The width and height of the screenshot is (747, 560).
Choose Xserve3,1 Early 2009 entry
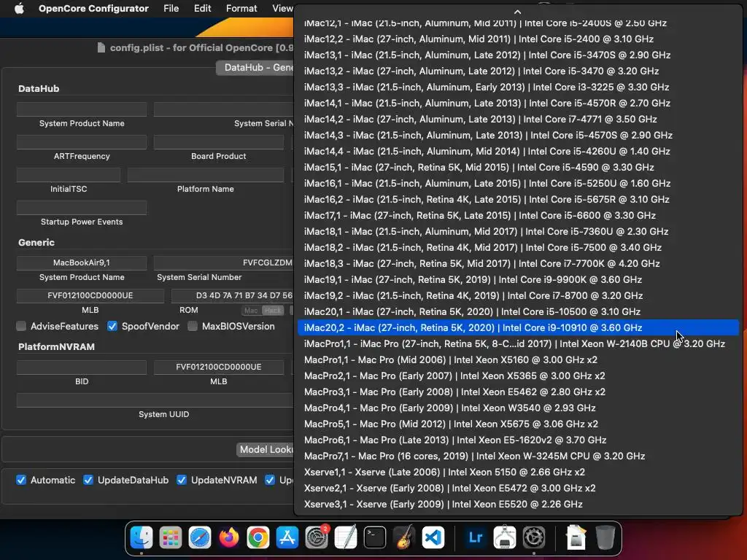click(x=518, y=505)
